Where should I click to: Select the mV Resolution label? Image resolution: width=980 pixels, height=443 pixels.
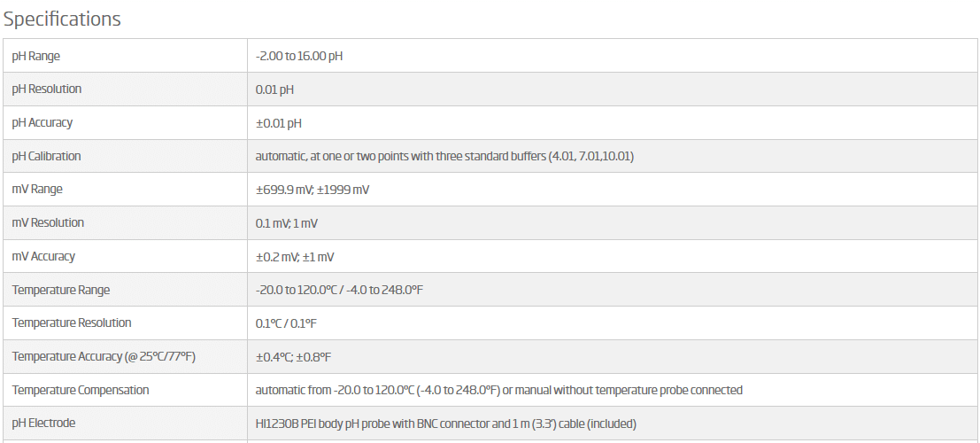(48, 222)
